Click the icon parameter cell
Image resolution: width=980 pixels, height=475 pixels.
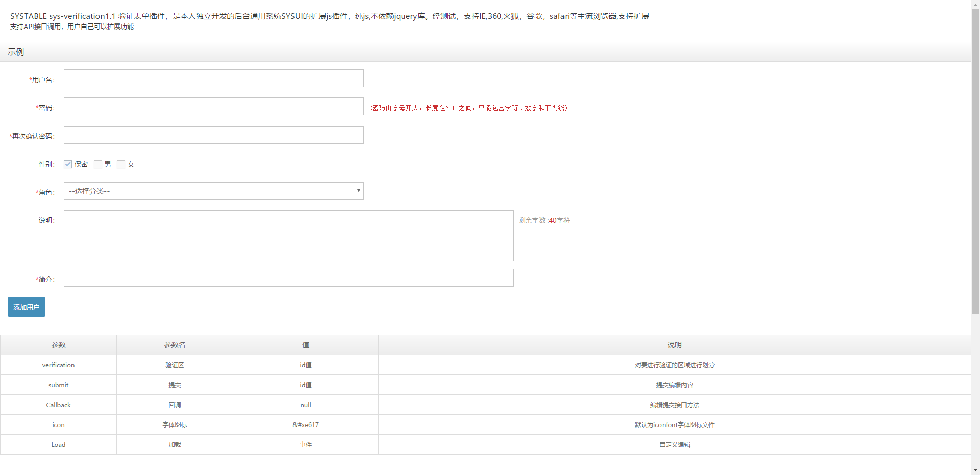[x=58, y=424]
